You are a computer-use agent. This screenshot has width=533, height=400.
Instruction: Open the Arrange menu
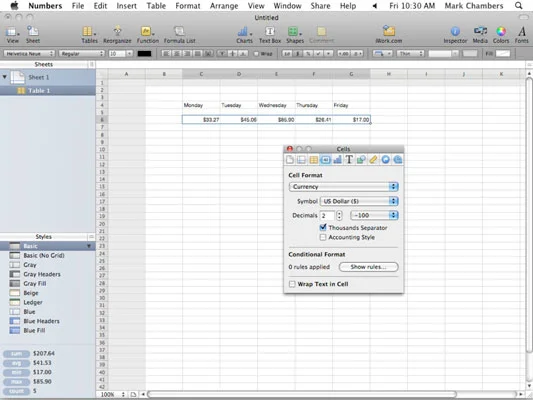(x=224, y=6)
